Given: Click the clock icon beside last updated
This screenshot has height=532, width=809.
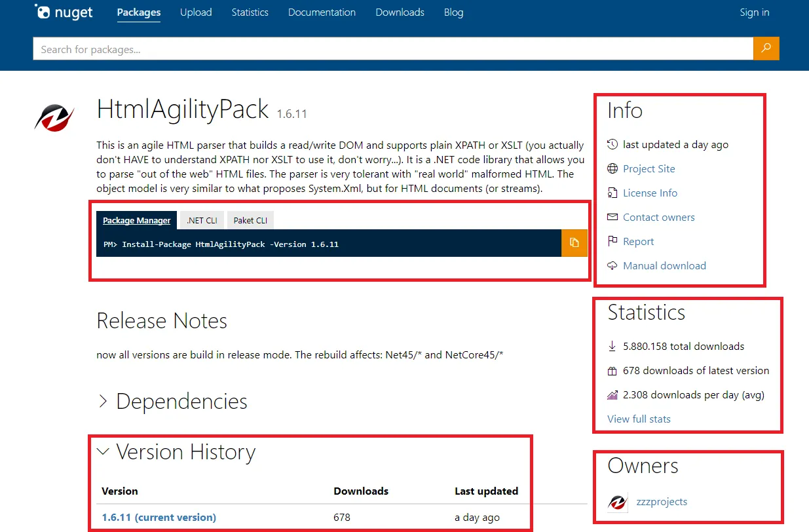Looking at the screenshot, I should click(612, 144).
